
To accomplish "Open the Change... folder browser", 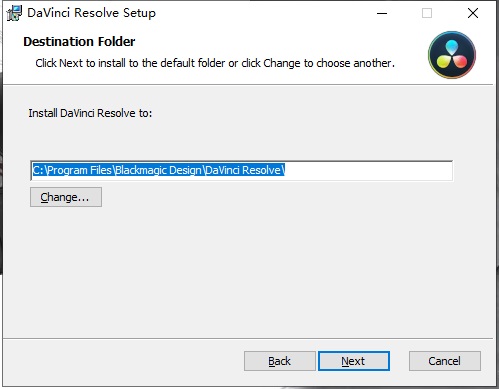I will pos(66,197).
